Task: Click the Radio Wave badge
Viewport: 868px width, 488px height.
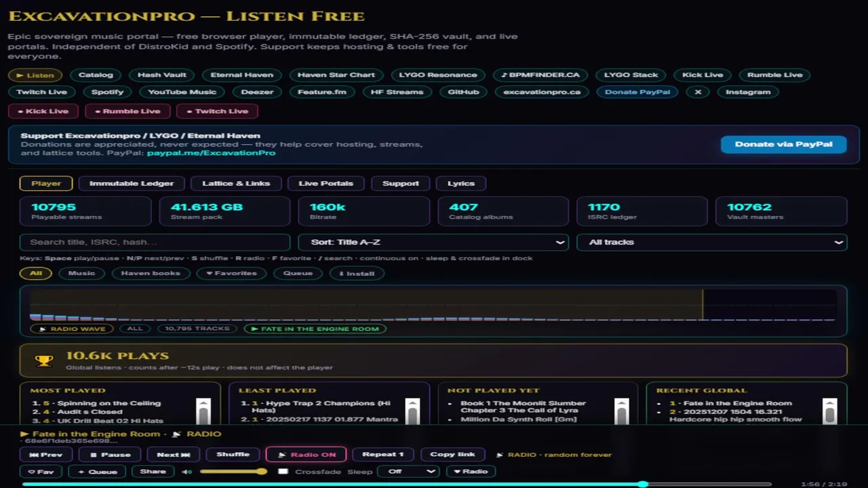Action: [72, 329]
